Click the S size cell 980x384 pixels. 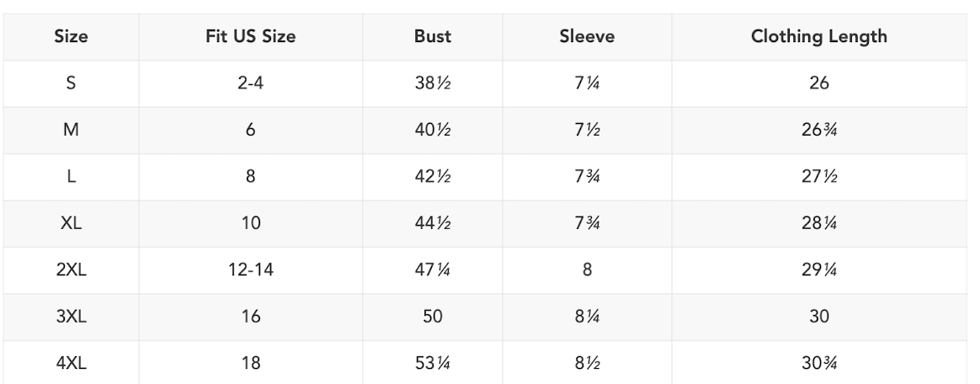pos(72,84)
